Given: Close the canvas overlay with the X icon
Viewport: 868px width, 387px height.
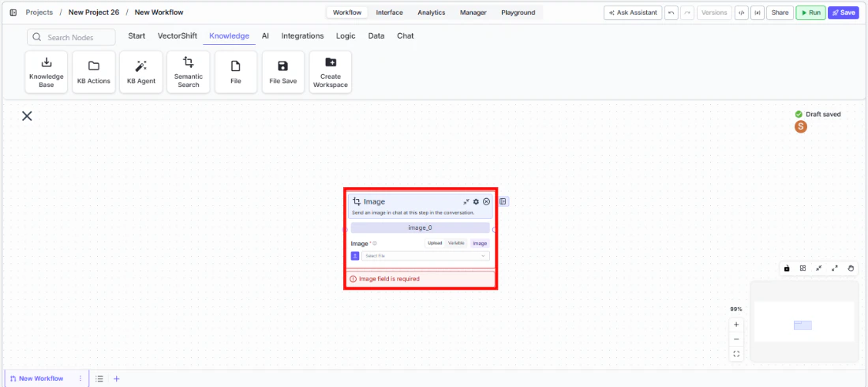Looking at the screenshot, I should pyautogui.click(x=27, y=116).
